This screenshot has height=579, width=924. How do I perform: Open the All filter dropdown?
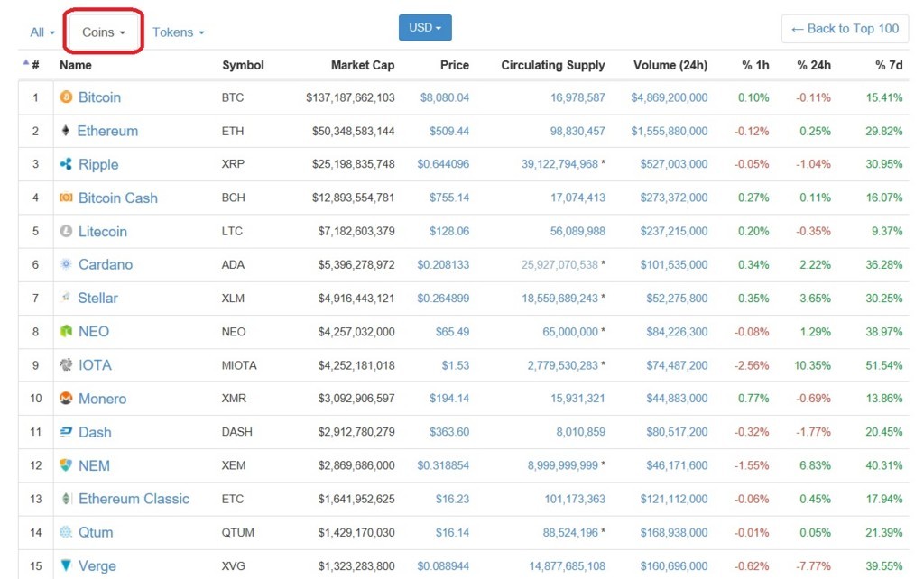42,32
